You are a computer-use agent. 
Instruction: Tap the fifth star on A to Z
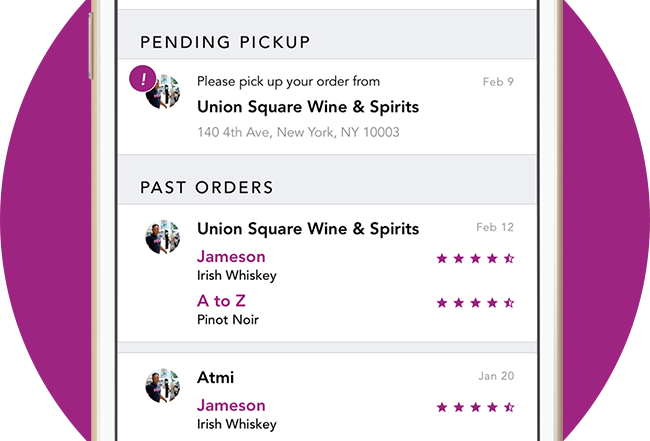click(509, 303)
